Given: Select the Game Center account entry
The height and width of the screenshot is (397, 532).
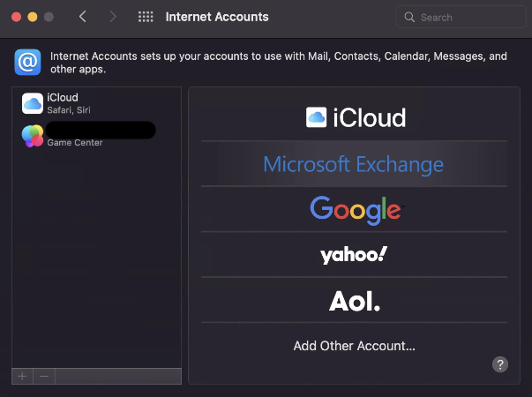Looking at the screenshot, I should (x=95, y=135).
